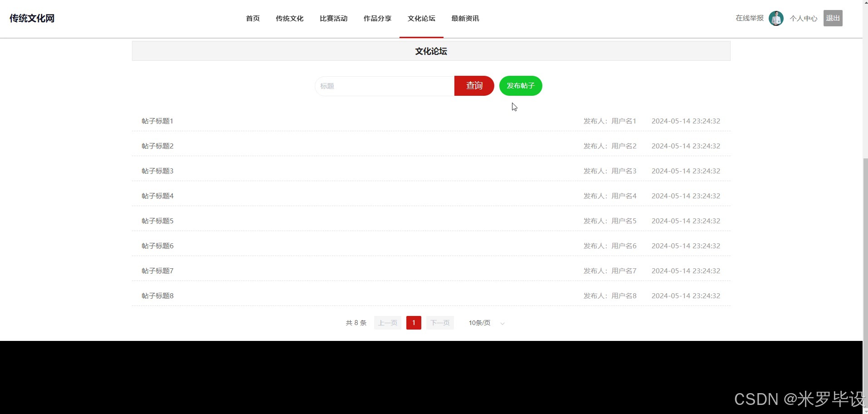Open the 10条/页 page-size dropdown

[479, 323]
